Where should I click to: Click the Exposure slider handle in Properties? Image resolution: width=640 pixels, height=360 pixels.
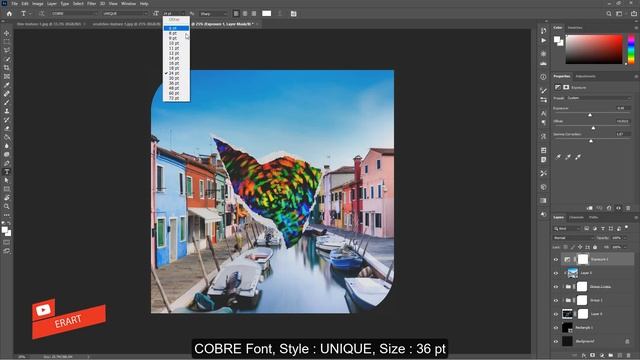click(590, 115)
